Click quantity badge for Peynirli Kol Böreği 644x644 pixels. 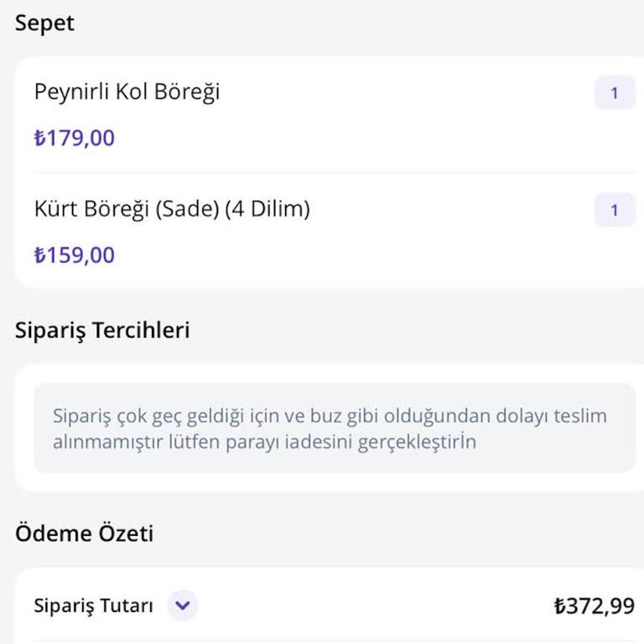pos(615,93)
